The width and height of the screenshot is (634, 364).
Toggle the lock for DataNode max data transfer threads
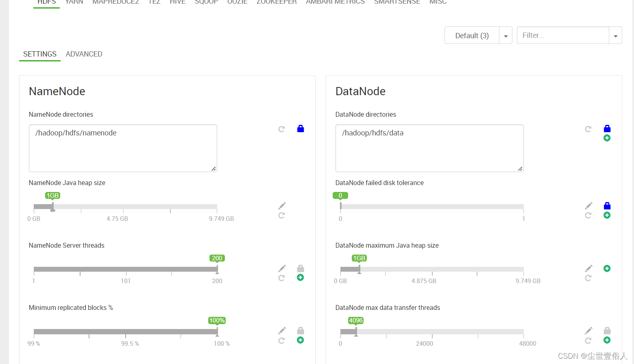[607, 331]
